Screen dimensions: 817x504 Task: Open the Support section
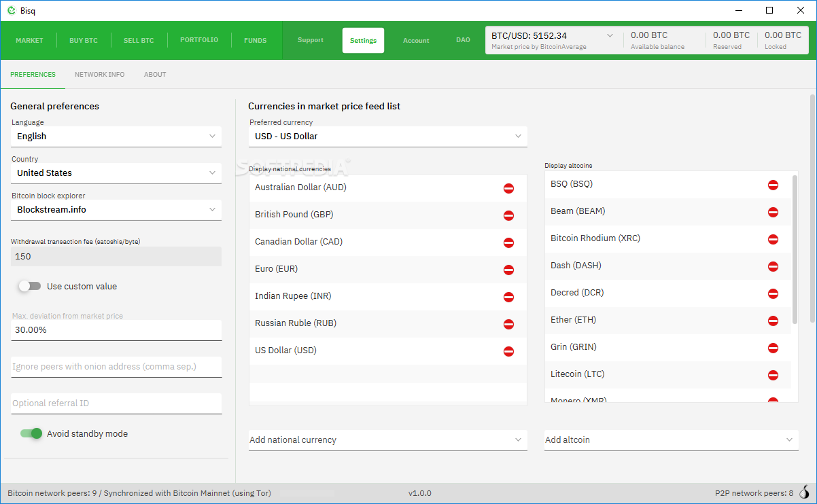tap(311, 40)
